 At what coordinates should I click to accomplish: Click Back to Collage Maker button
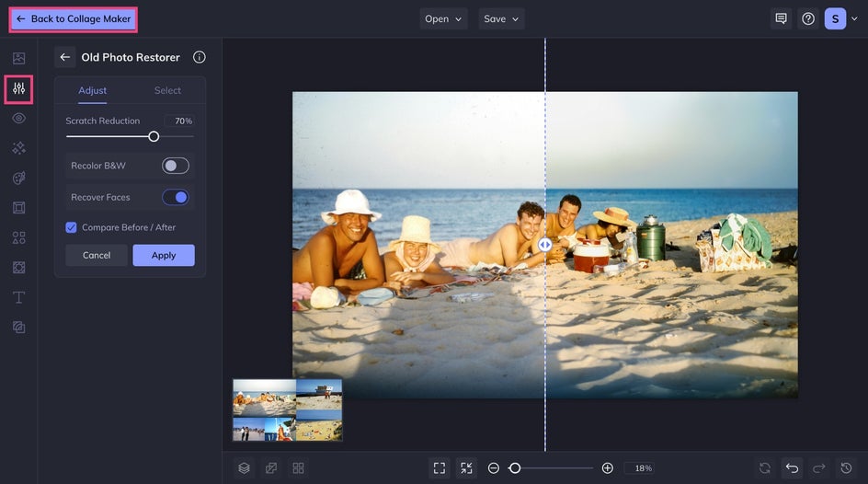point(74,18)
